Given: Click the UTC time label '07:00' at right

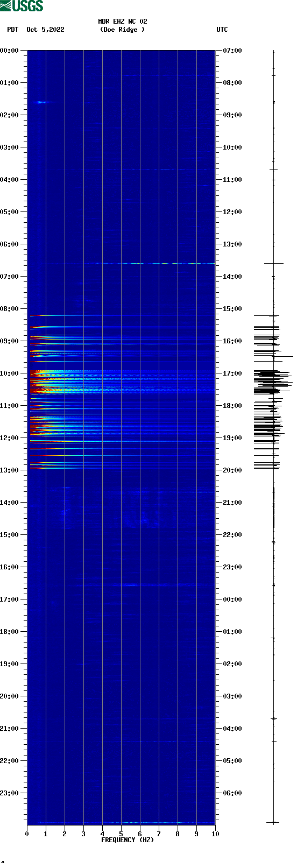Looking at the screenshot, I should click(232, 51).
